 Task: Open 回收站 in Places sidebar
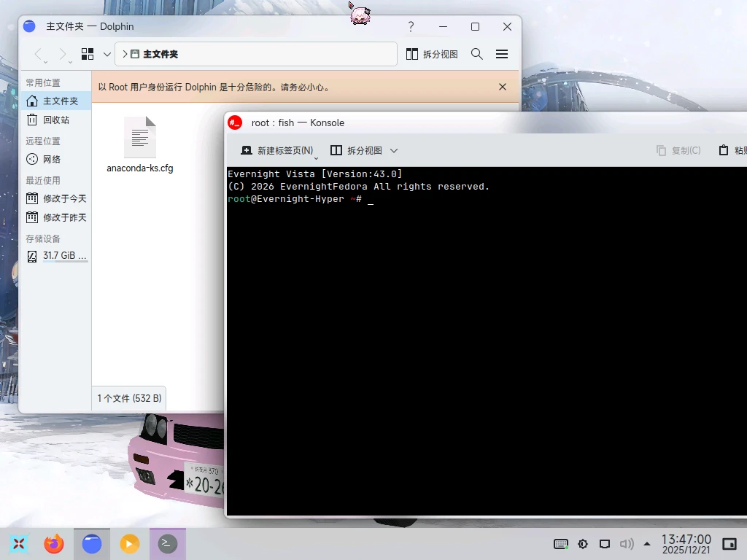pos(56,120)
